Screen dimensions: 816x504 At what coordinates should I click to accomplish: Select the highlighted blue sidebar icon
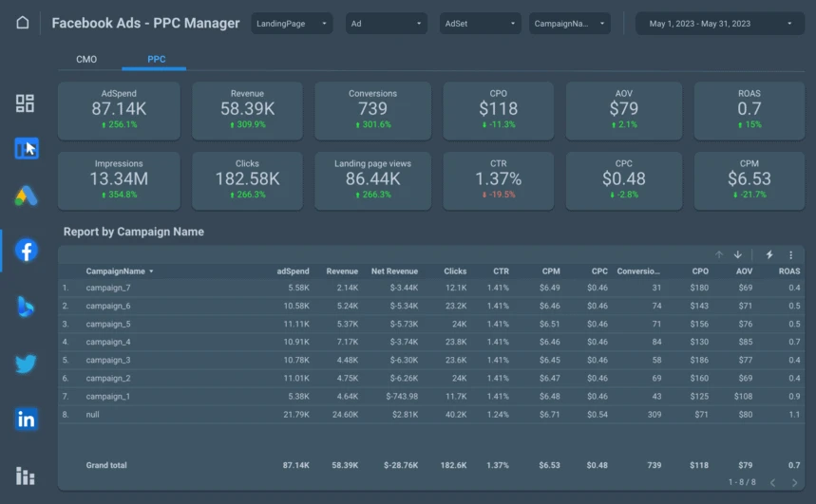pyautogui.click(x=26, y=148)
